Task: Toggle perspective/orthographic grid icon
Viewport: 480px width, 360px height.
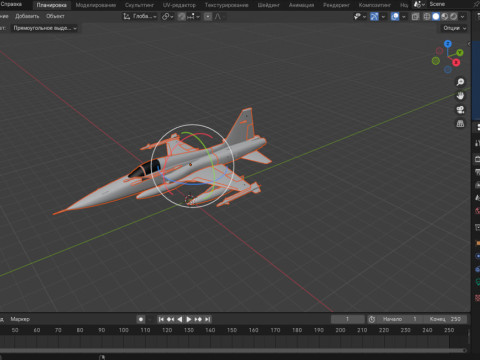Action: coord(460,124)
